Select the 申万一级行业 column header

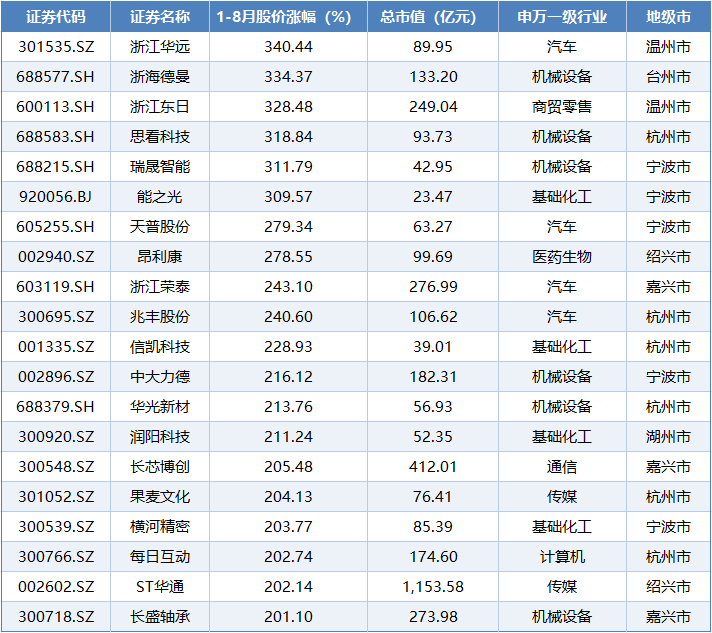pos(562,17)
